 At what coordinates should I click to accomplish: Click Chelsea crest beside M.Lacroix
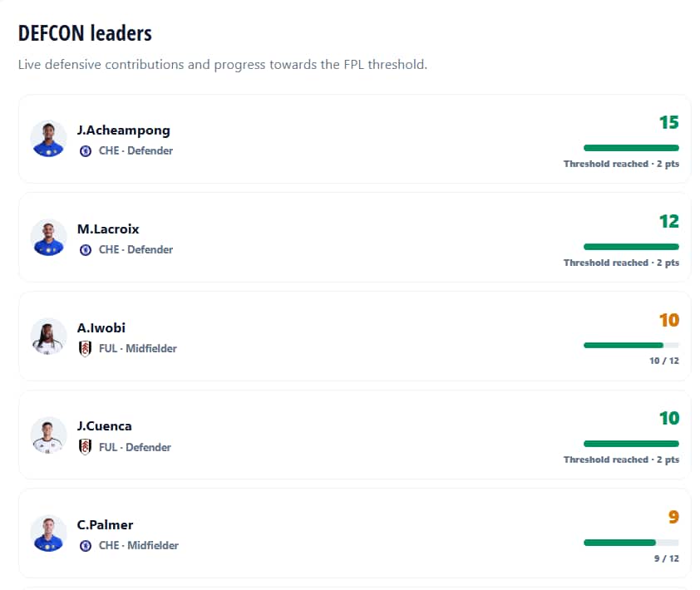(86, 250)
